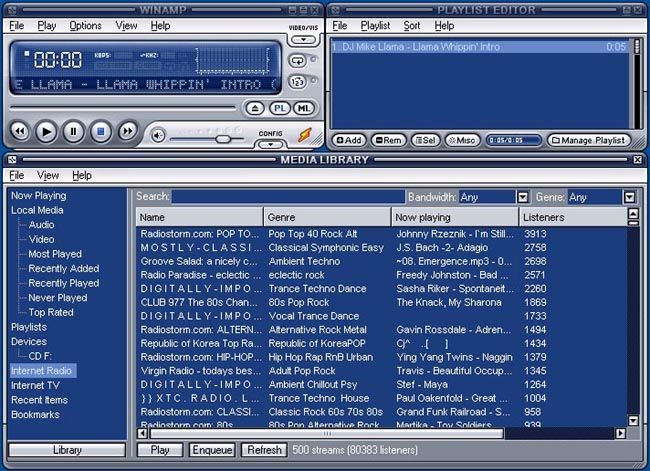Adjust the volume slider knob
The width and height of the screenshot is (650, 471).
click(223, 139)
